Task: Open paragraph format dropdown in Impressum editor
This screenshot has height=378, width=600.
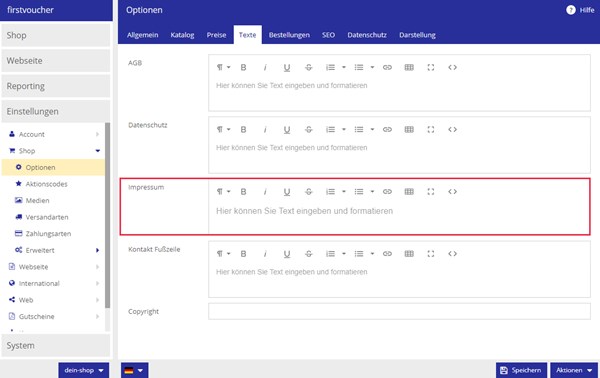Action: (x=223, y=192)
